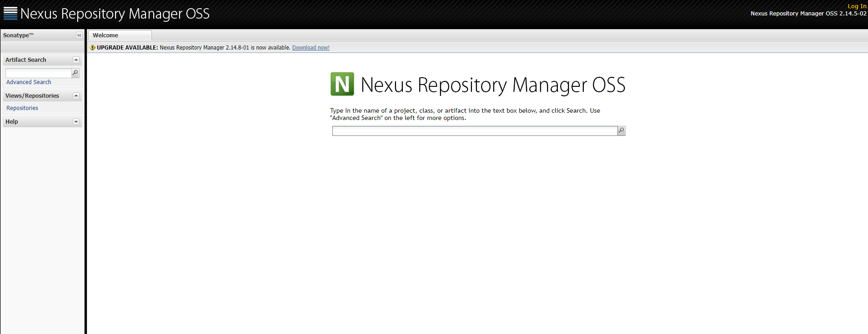Collapse the Sonatype side panel
868x334 pixels.
pyautogui.click(x=79, y=35)
